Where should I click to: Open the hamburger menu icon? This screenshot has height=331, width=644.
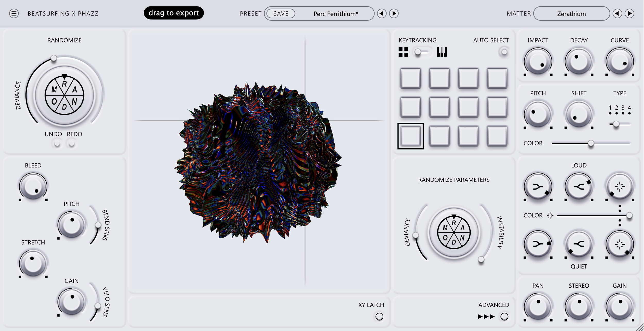[x=14, y=13]
